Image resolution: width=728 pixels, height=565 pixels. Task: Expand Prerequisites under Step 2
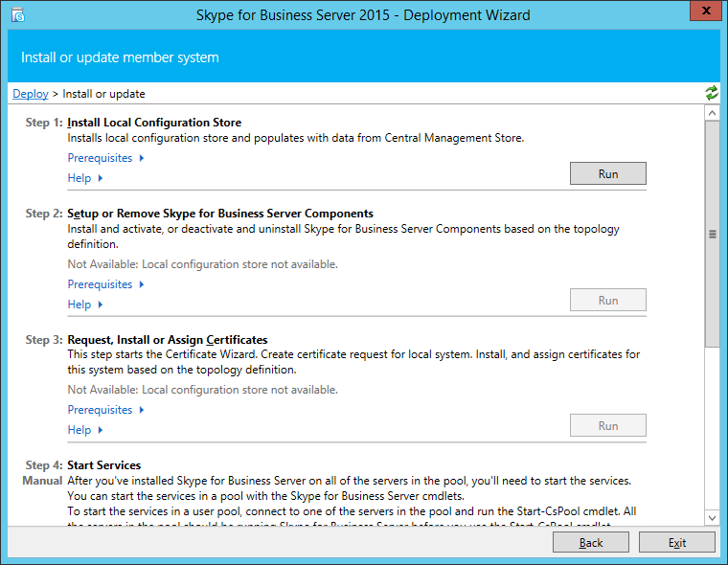[x=106, y=284]
